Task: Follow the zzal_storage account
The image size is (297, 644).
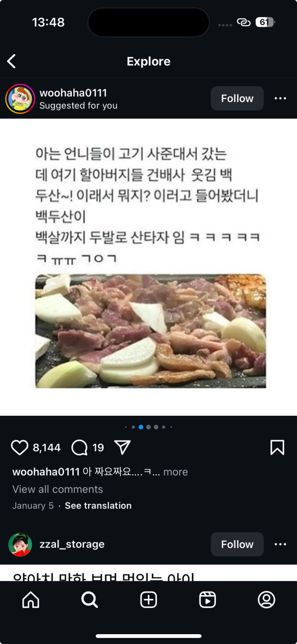Action: click(x=237, y=545)
